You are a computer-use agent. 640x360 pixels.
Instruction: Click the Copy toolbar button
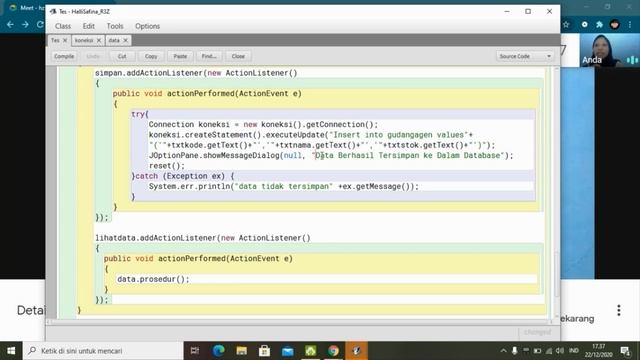(151, 56)
